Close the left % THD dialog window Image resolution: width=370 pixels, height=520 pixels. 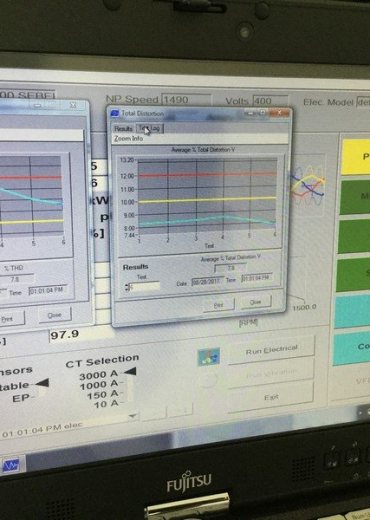tap(73, 105)
